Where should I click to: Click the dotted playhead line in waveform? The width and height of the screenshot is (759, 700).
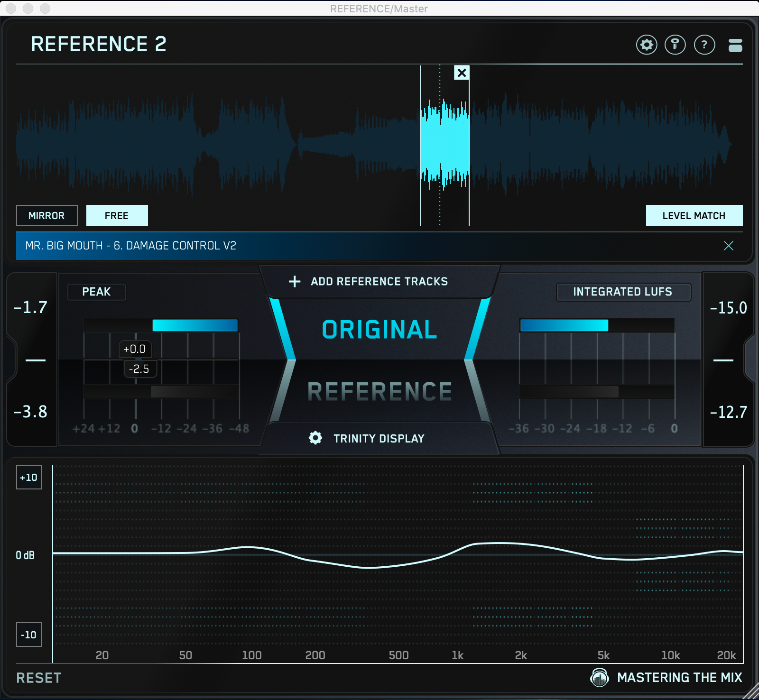pyautogui.click(x=440, y=145)
